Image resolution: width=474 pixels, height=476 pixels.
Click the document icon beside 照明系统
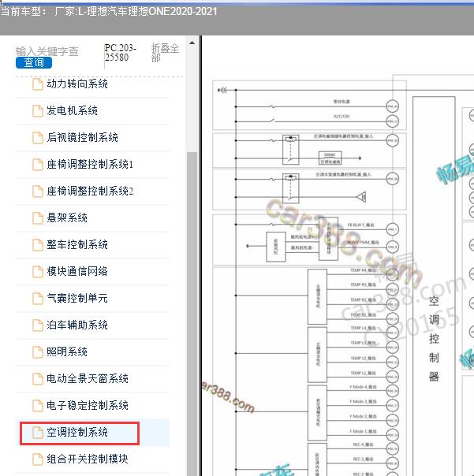[38, 351]
